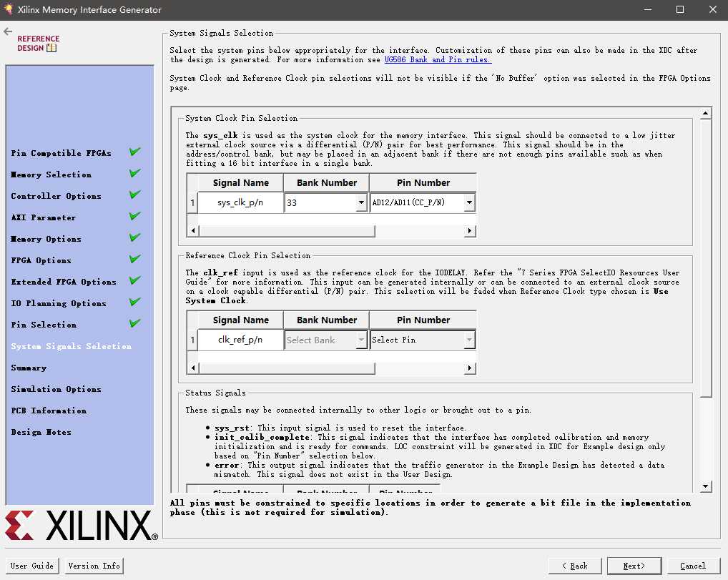The image size is (728, 580).
Task: Open sys_clk Bank Number dropdown showing 33
Action: point(326,202)
